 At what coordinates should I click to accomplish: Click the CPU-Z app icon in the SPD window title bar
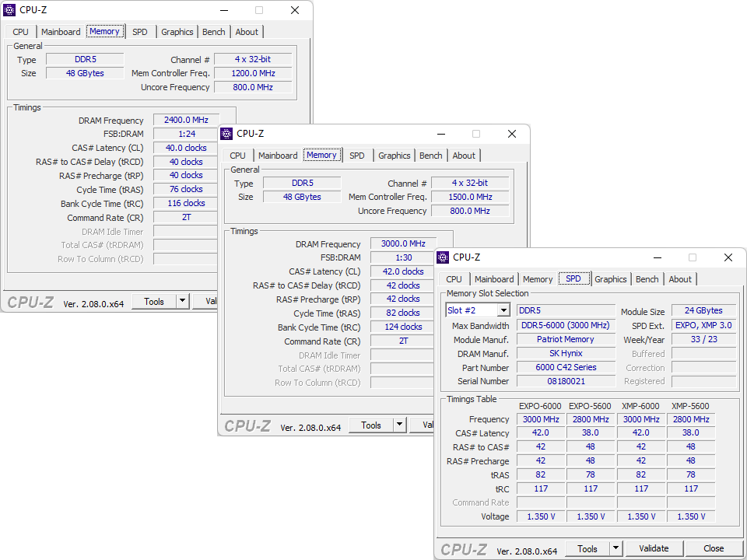(443, 257)
